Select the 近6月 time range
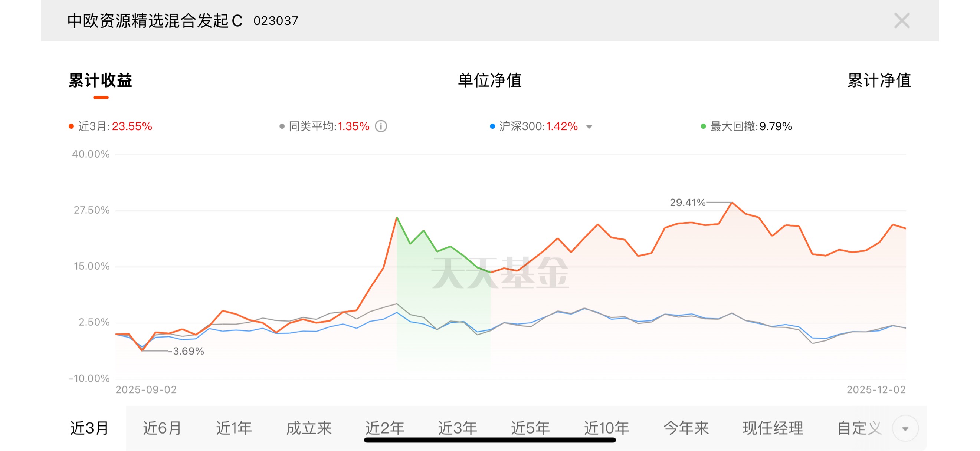980x451 pixels. (163, 428)
